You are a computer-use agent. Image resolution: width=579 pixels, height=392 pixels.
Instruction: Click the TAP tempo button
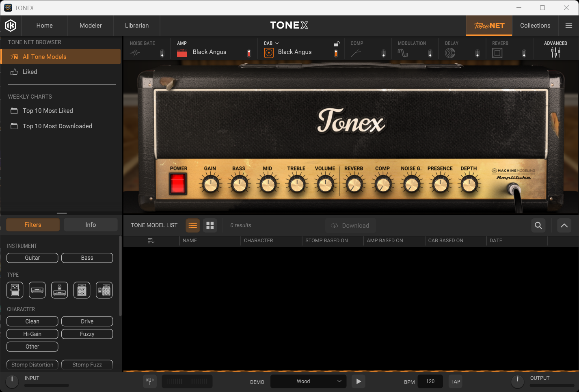pyautogui.click(x=456, y=381)
